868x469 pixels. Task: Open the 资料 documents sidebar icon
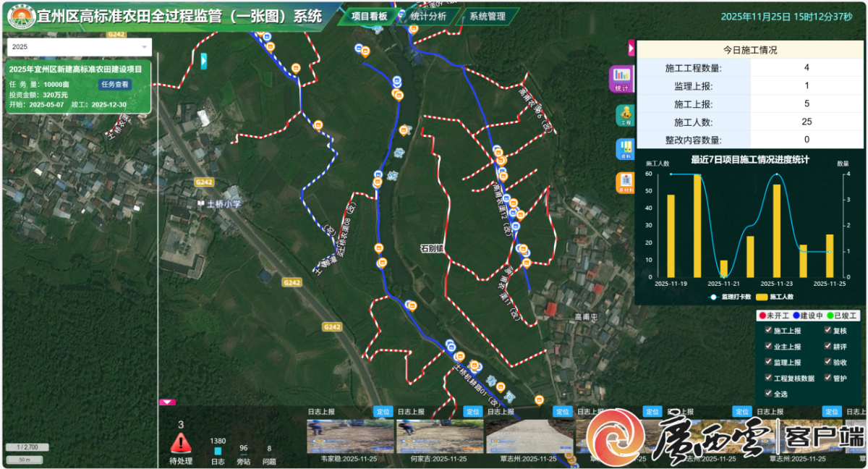624,148
